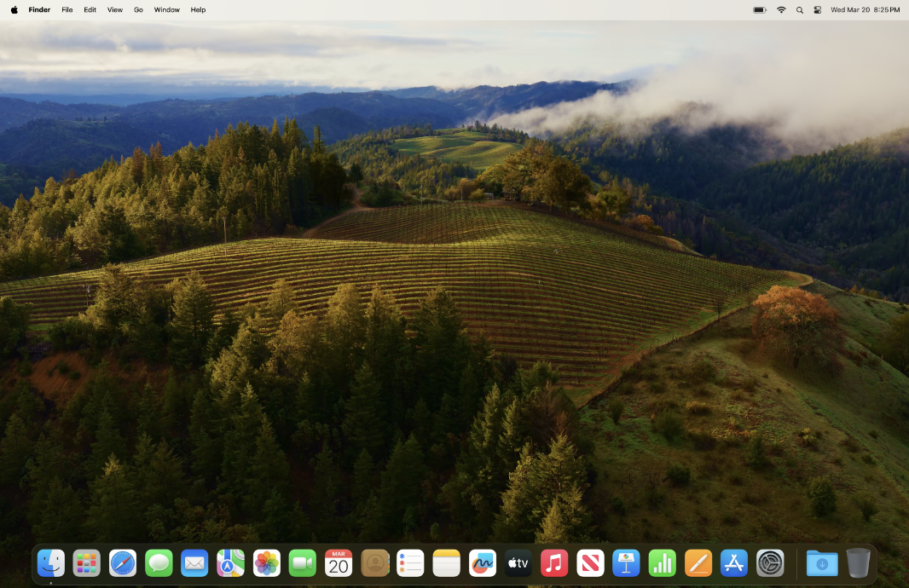Open the File menu in Finder
The image size is (909, 588).
click(x=67, y=9)
